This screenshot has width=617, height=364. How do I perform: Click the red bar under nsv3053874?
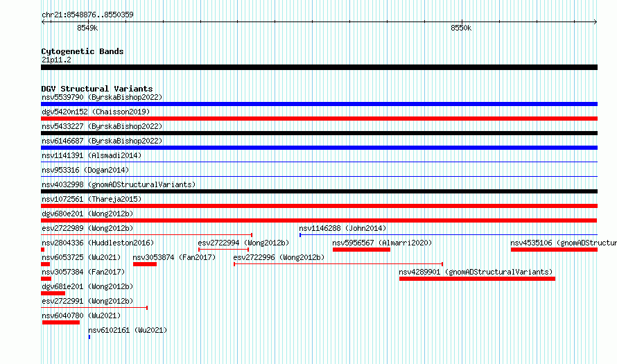coord(145,264)
